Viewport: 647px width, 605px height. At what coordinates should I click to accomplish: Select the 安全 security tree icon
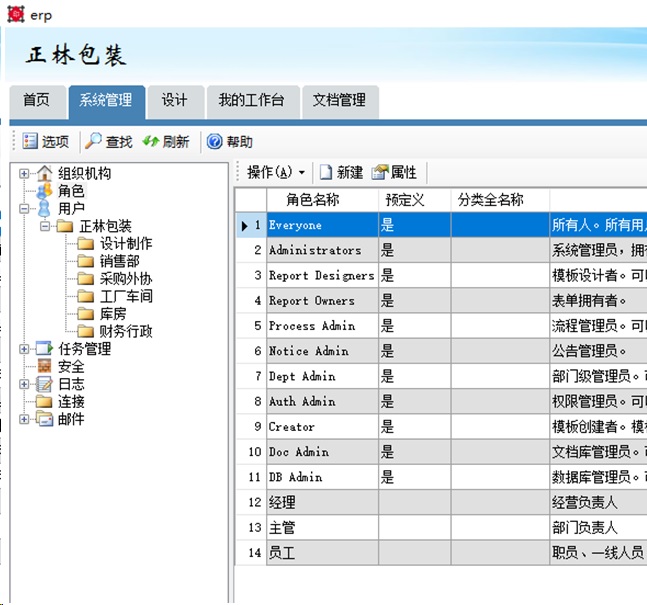[44, 367]
